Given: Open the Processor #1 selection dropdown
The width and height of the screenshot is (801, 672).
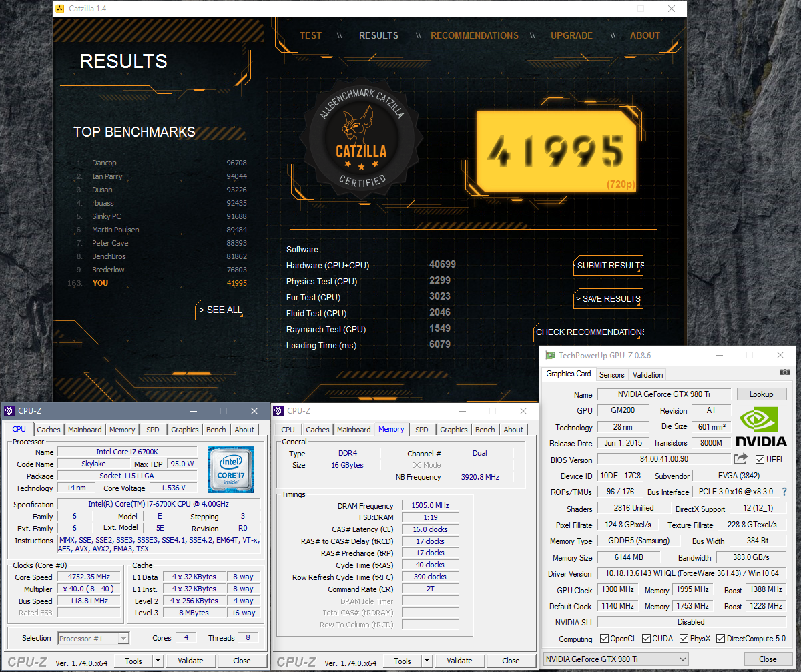Looking at the screenshot, I should pyautogui.click(x=93, y=638).
